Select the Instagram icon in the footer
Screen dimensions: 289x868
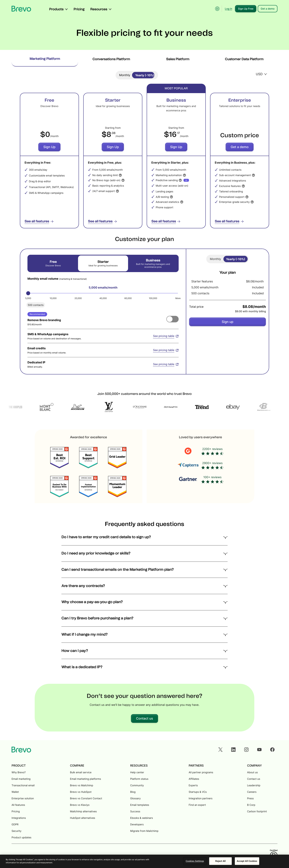coord(246,749)
